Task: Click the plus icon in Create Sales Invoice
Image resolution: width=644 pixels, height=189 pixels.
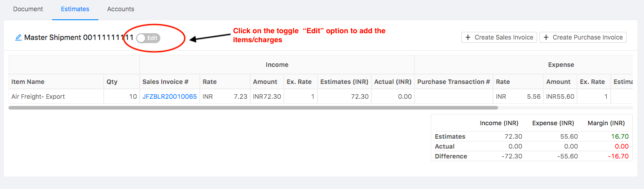Action: [468, 37]
